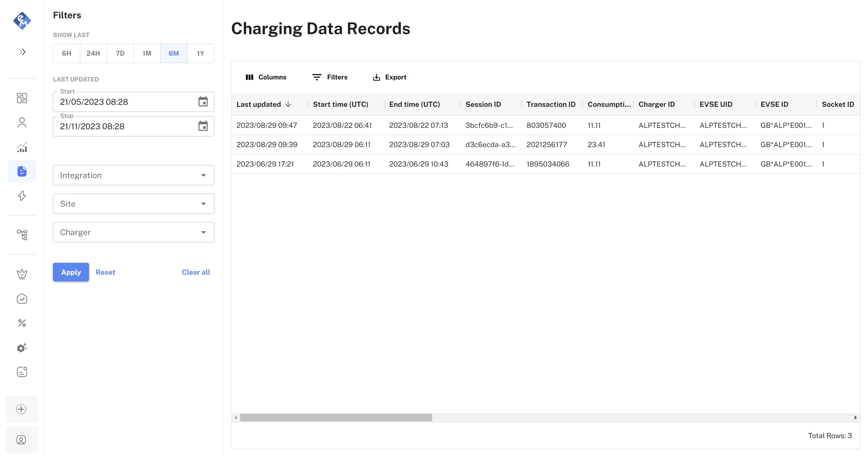Open the charging sessions lightning section

tap(22, 196)
